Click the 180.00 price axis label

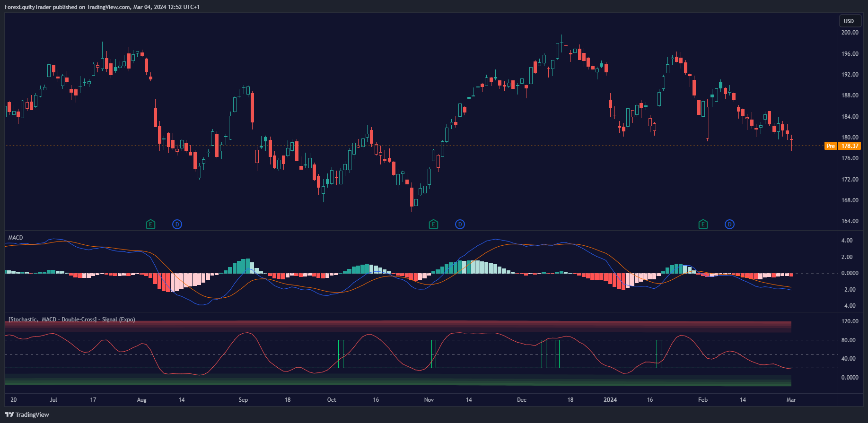850,138
